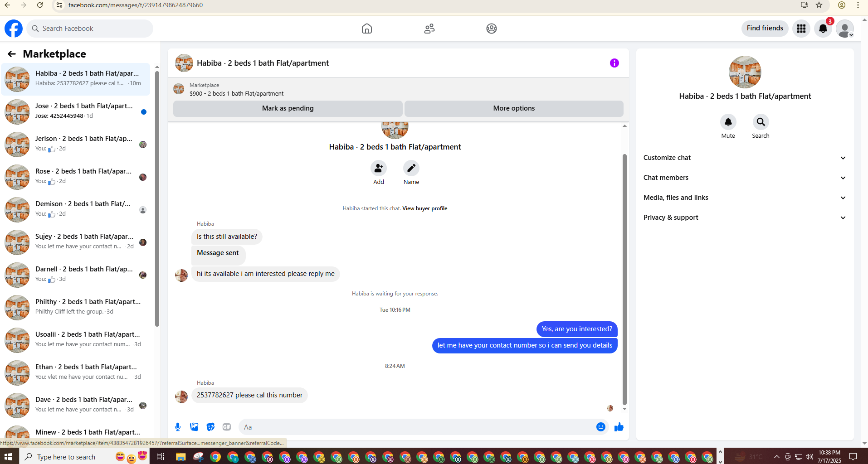
Task: Open Jerison conversation in the list
Action: click(x=76, y=145)
